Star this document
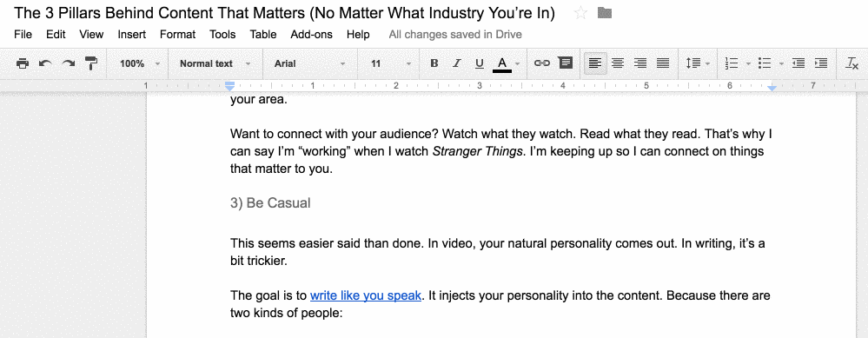868x338 pixels. pyautogui.click(x=580, y=13)
